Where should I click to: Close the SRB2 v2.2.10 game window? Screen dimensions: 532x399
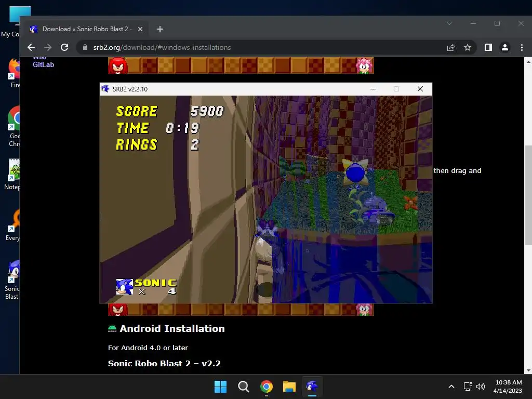click(420, 89)
